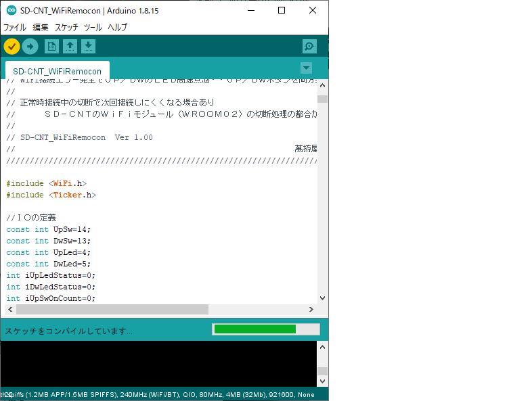The height and width of the screenshot is (401, 532).
Task: Click the horizontal scroll left arrow
Action: click(11, 310)
